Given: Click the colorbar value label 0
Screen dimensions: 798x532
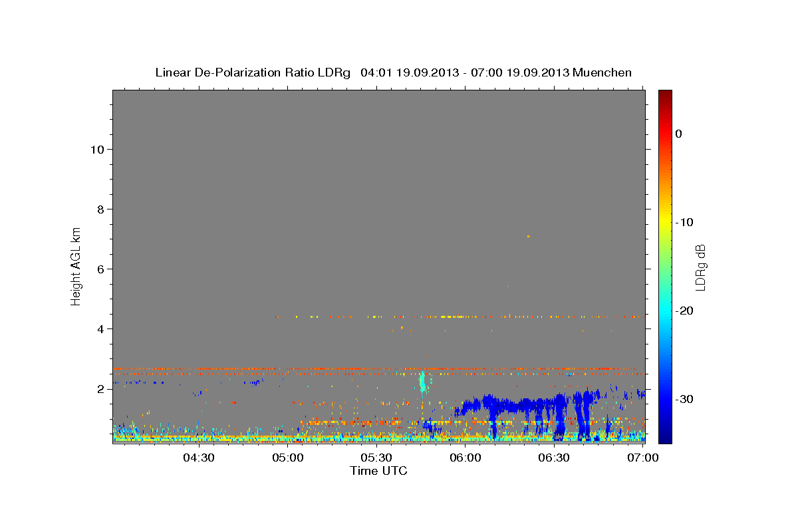Looking at the screenshot, I should pyautogui.click(x=679, y=134).
